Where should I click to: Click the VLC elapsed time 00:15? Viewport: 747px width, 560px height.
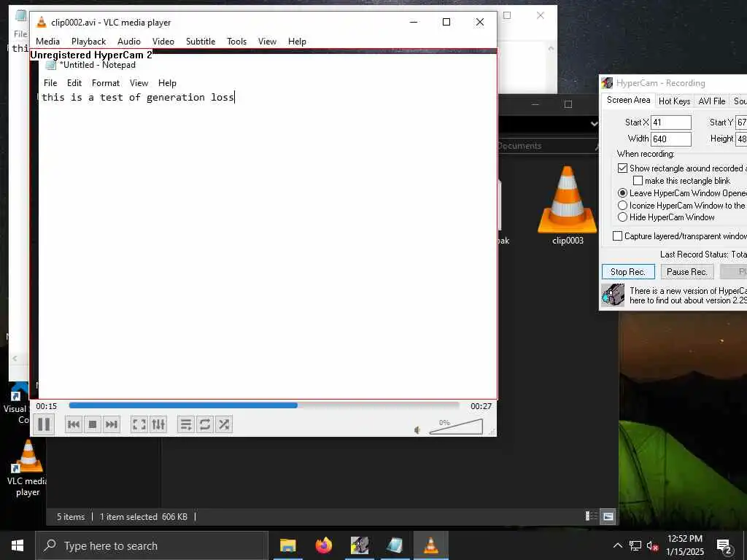[x=46, y=406]
